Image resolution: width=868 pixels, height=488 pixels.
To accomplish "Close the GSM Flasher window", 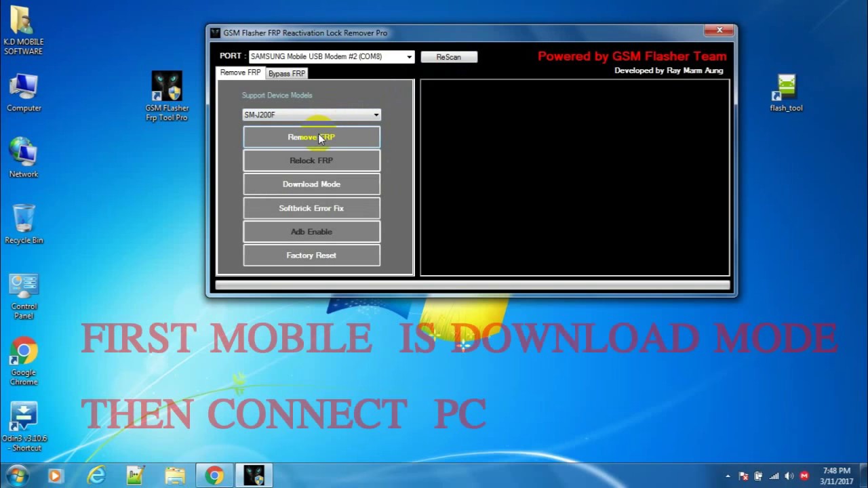I will pos(719,30).
